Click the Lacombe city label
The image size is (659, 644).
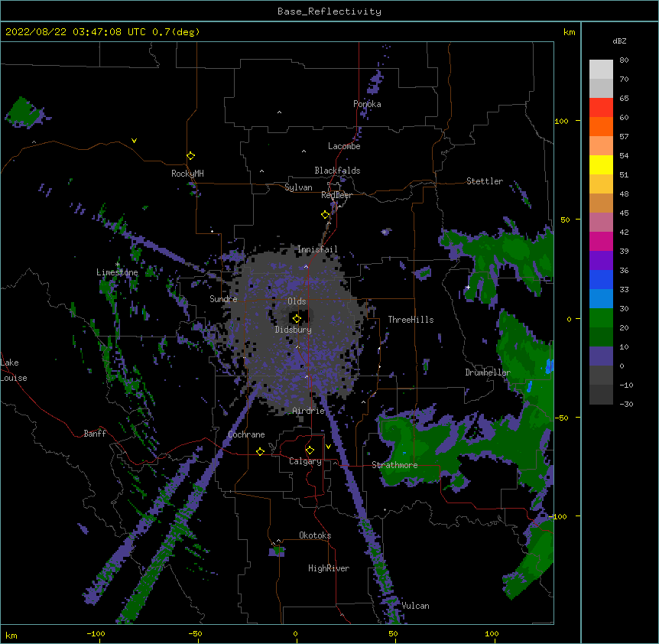344,146
